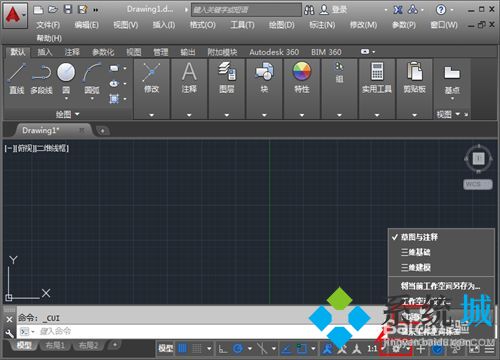Expand the 修改 panel arrow

coord(151,115)
